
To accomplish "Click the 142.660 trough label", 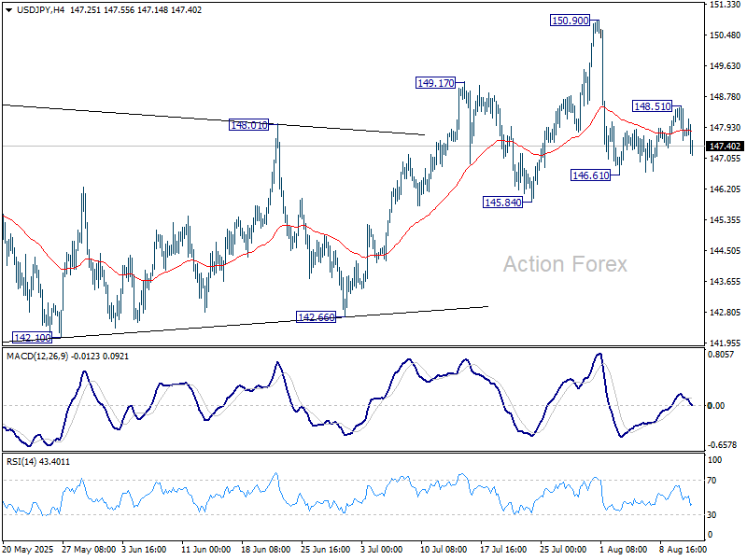I will (315, 317).
